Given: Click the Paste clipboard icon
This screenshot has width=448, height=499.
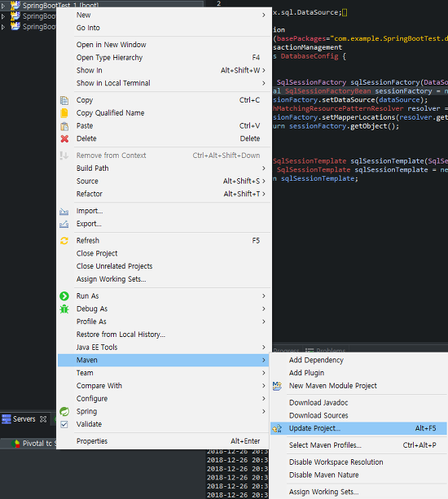Looking at the screenshot, I should [x=64, y=126].
